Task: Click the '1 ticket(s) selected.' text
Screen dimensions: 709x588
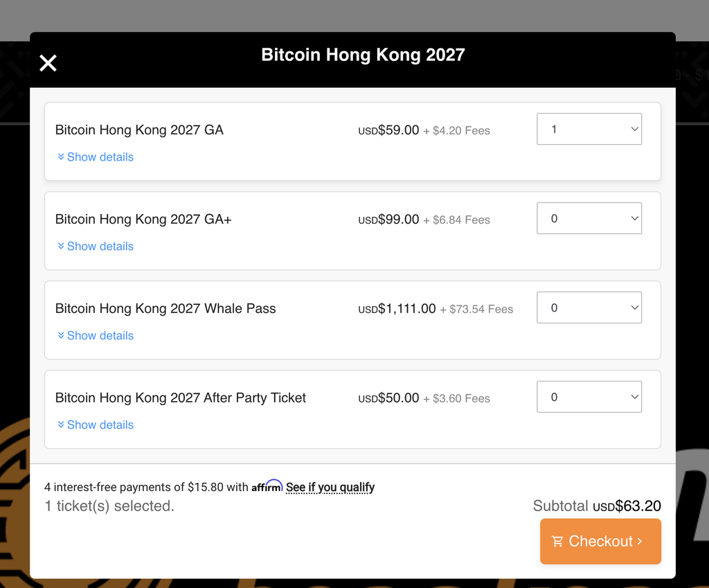Action: (x=109, y=506)
